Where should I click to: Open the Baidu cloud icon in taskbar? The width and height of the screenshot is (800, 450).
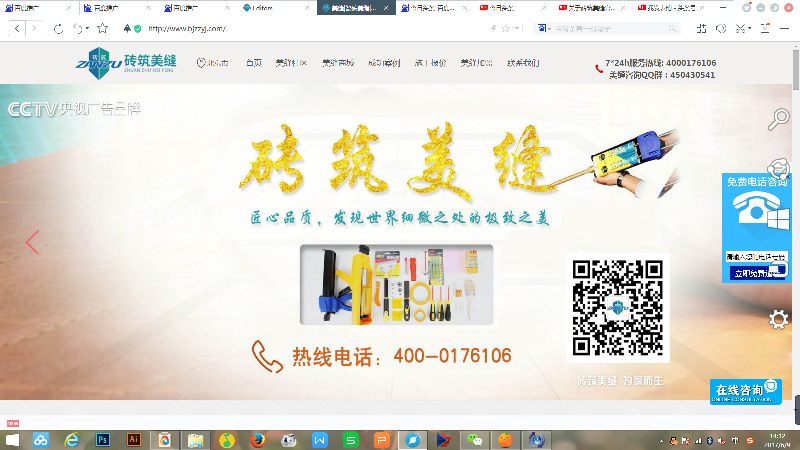41,440
